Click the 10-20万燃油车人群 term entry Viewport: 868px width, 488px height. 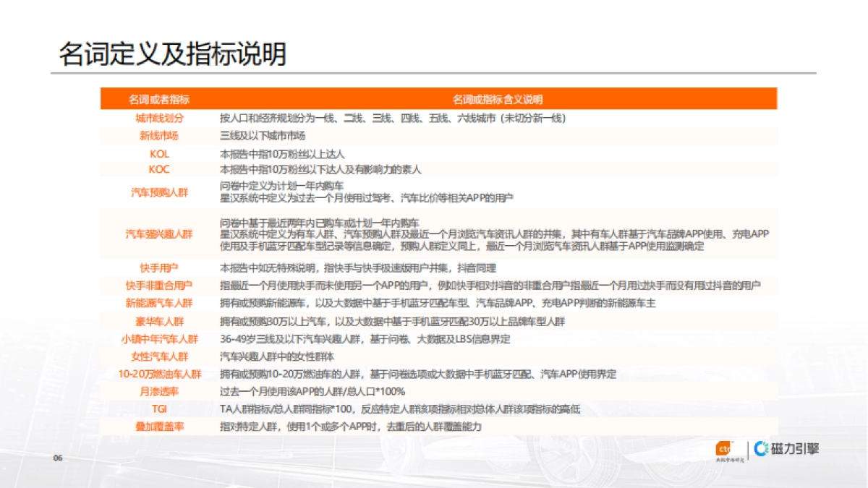[x=160, y=373]
